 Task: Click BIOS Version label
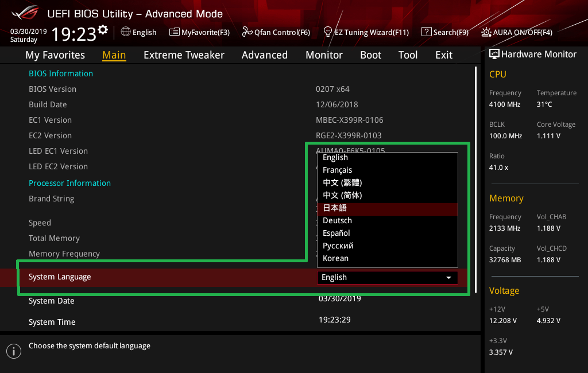pyautogui.click(x=52, y=89)
